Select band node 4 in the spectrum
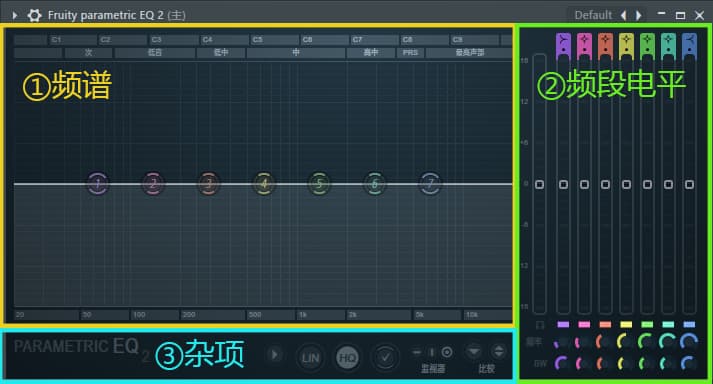Image resolution: width=713 pixels, height=384 pixels. [264, 184]
